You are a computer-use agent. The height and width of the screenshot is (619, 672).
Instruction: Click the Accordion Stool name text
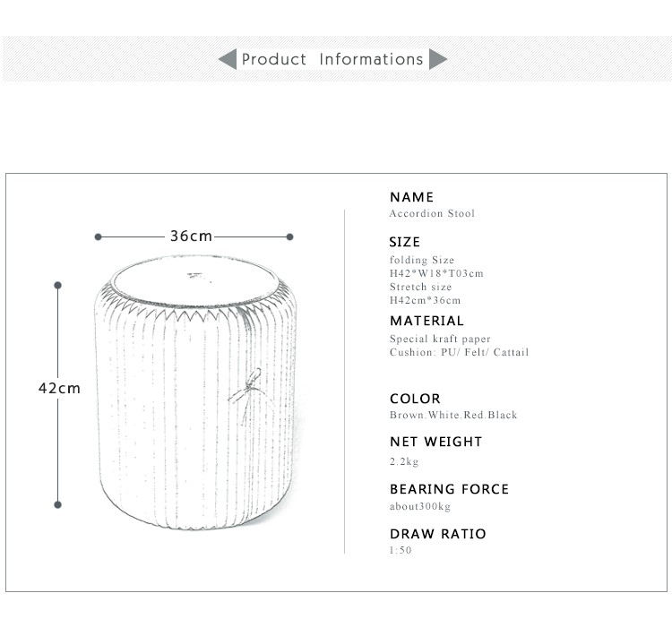(x=432, y=213)
